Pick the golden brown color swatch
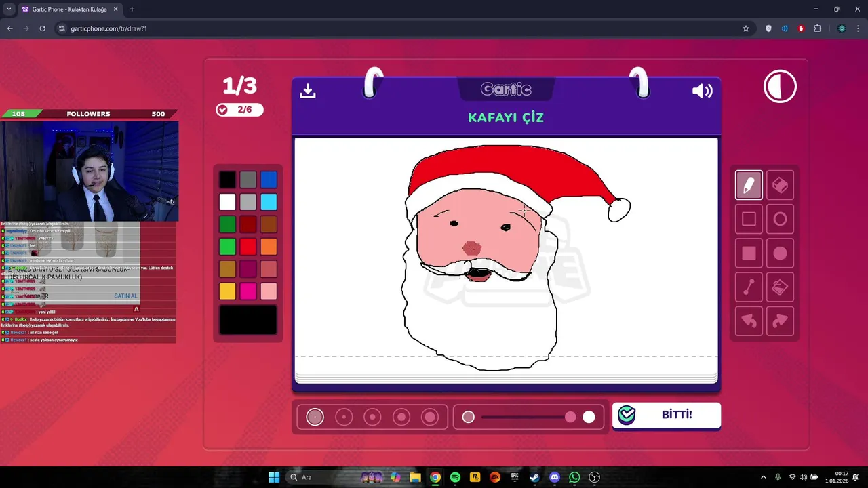This screenshot has height=488, width=868. point(227,269)
